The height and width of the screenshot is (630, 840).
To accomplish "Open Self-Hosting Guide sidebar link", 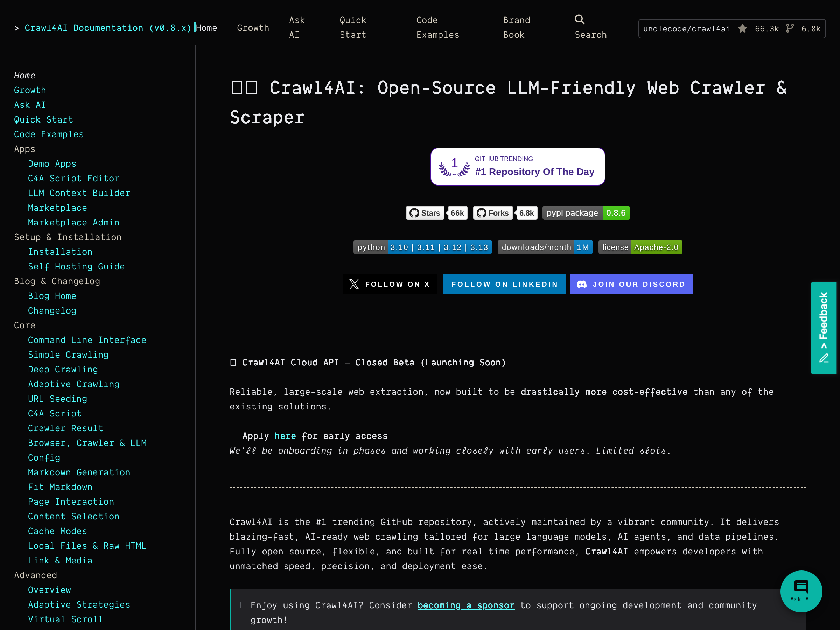I will pyautogui.click(x=76, y=267).
